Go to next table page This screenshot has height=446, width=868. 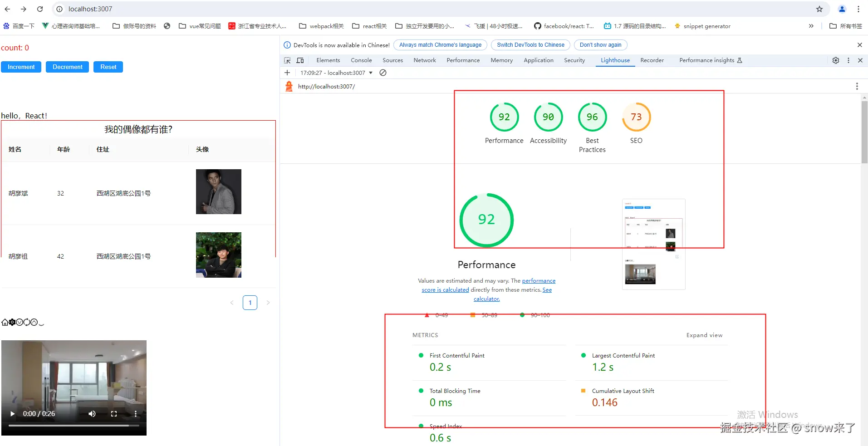click(x=268, y=303)
